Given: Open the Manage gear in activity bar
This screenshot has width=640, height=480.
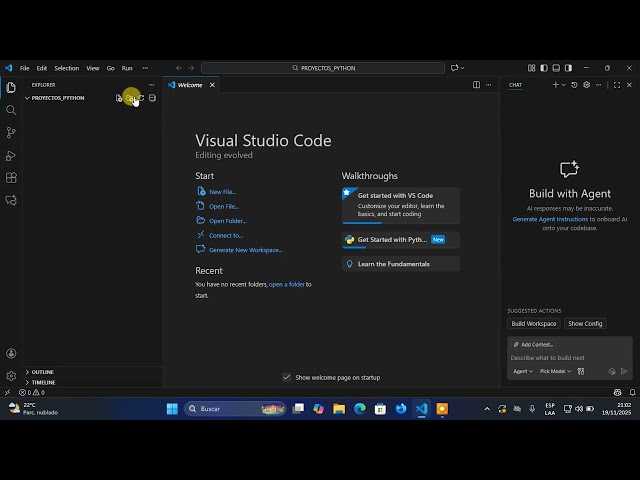Looking at the screenshot, I should click(x=11, y=376).
